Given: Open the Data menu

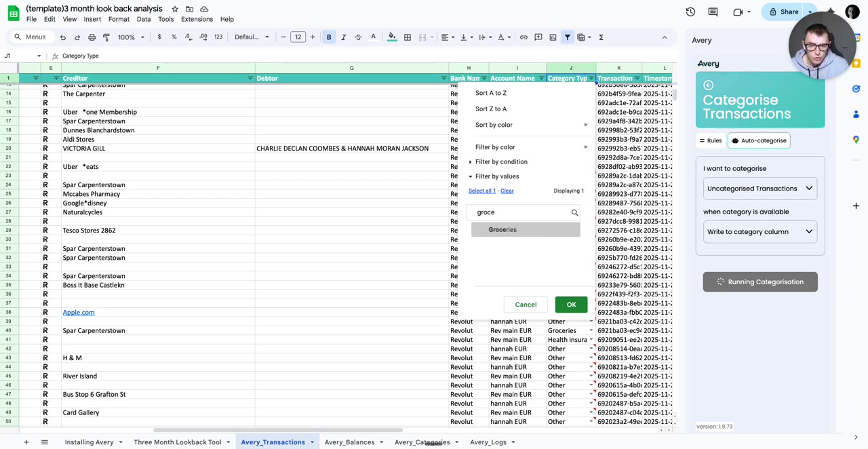Looking at the screenshot, I should click(x=143, y=19).
